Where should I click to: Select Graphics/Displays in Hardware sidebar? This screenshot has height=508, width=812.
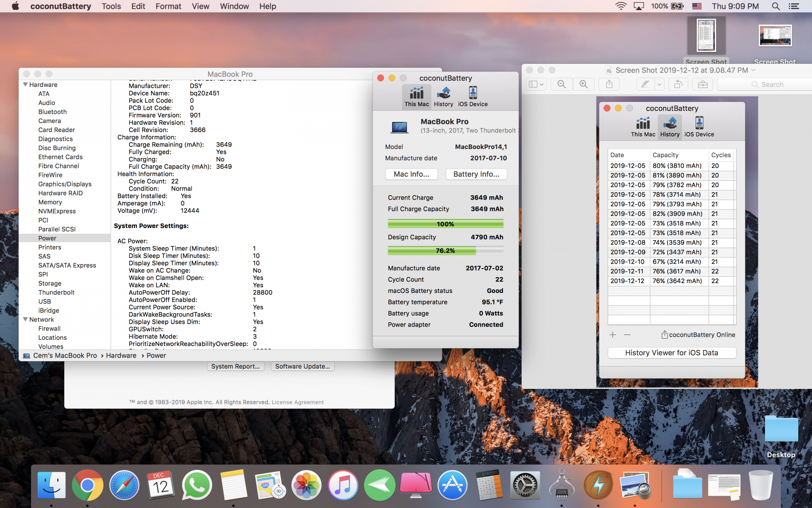(x=65, y=184)
